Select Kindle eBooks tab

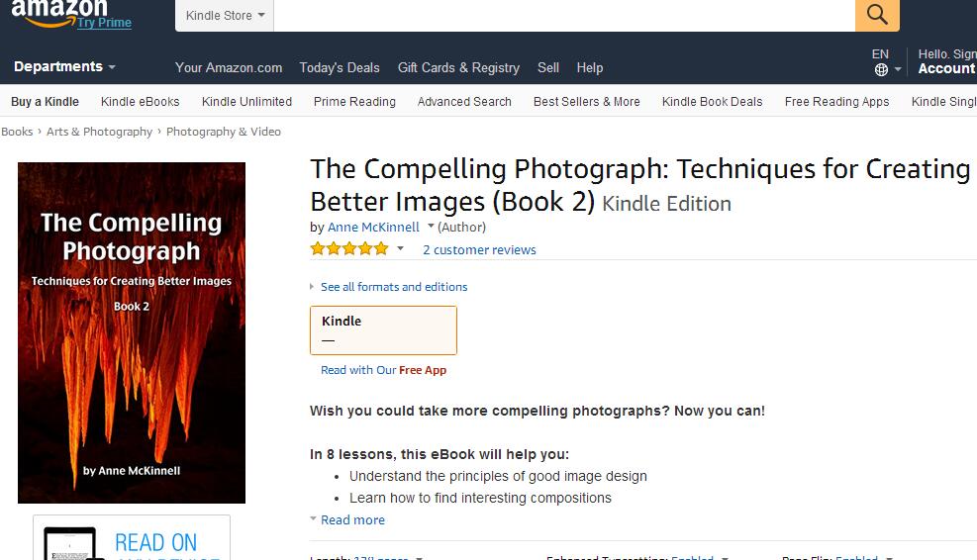point(141,102)
